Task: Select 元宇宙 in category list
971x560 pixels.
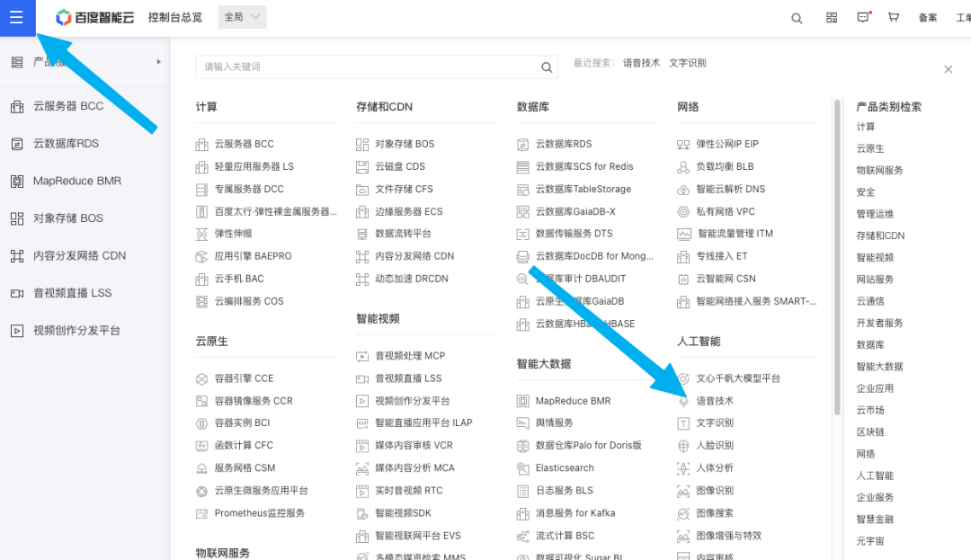Action: pyautogui.click(x=870, y=541)
